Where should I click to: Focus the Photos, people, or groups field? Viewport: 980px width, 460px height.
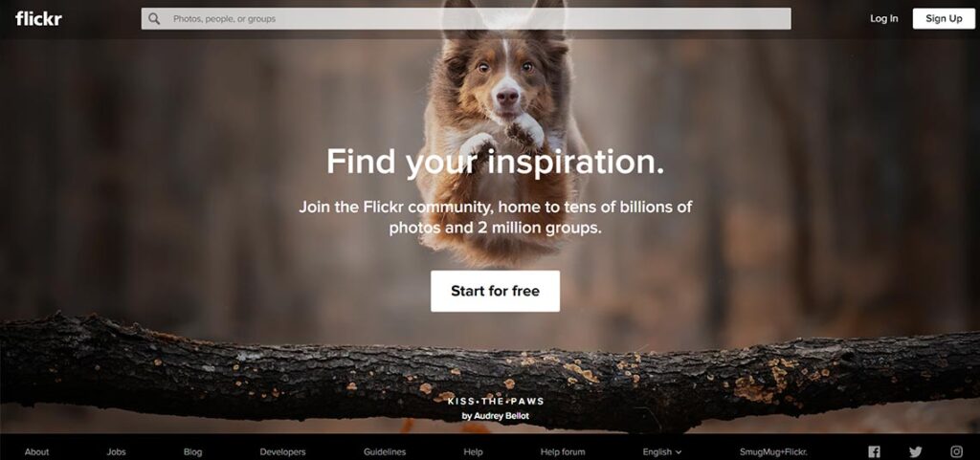[x=466, y=19]
